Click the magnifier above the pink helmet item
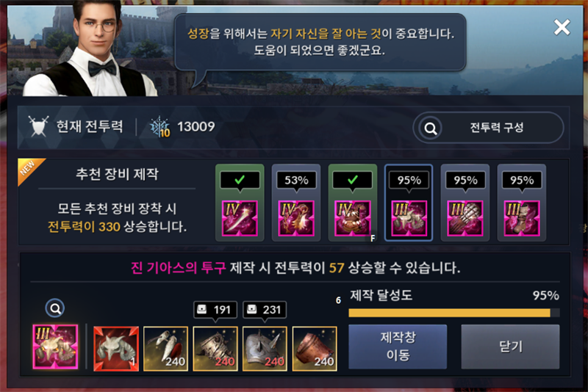Screen dimensions: 588x392 tap(55, 308)
